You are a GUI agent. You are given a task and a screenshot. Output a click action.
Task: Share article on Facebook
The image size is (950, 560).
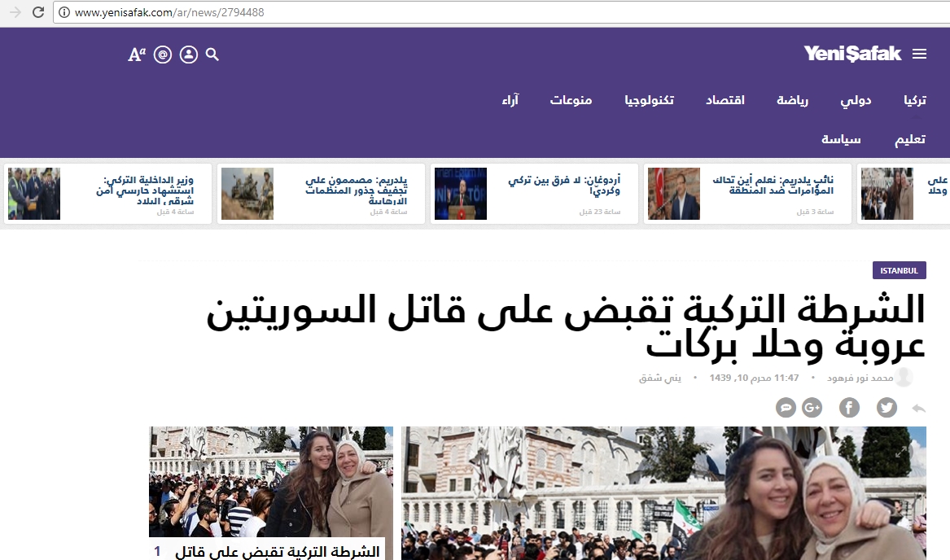tap(849, 408)
